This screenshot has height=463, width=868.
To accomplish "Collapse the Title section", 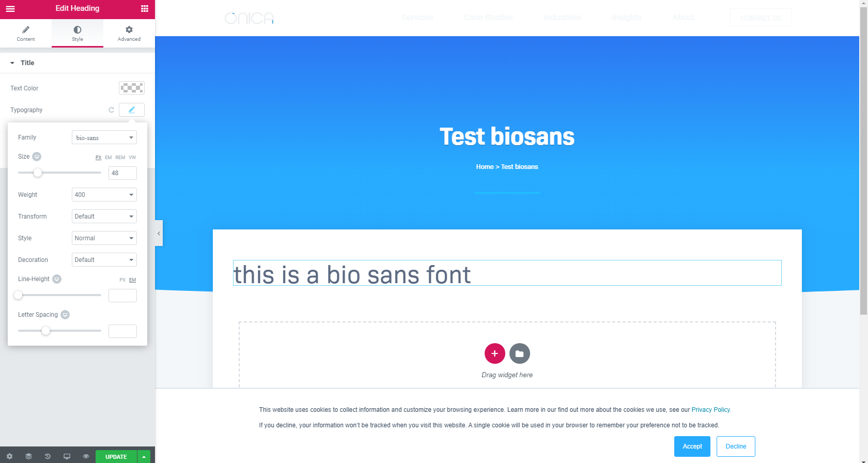I will (12, 63).
